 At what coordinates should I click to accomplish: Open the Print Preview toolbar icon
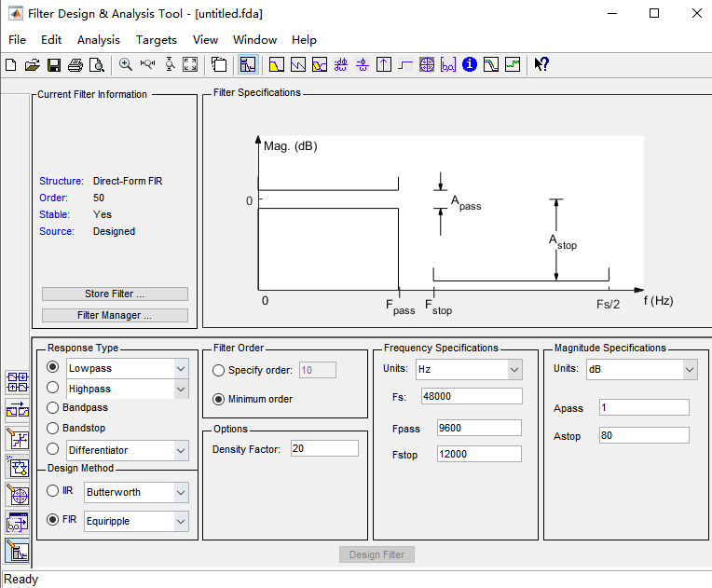click(x=96, y=65)
